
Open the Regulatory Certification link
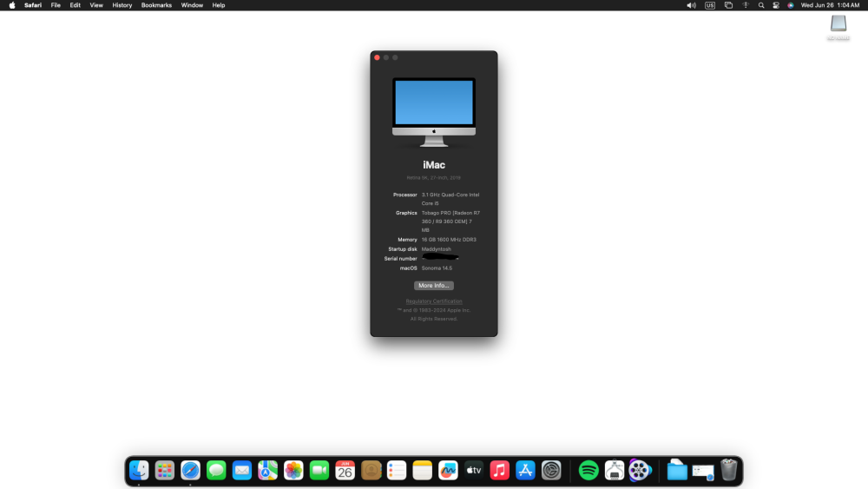(434, 301)
